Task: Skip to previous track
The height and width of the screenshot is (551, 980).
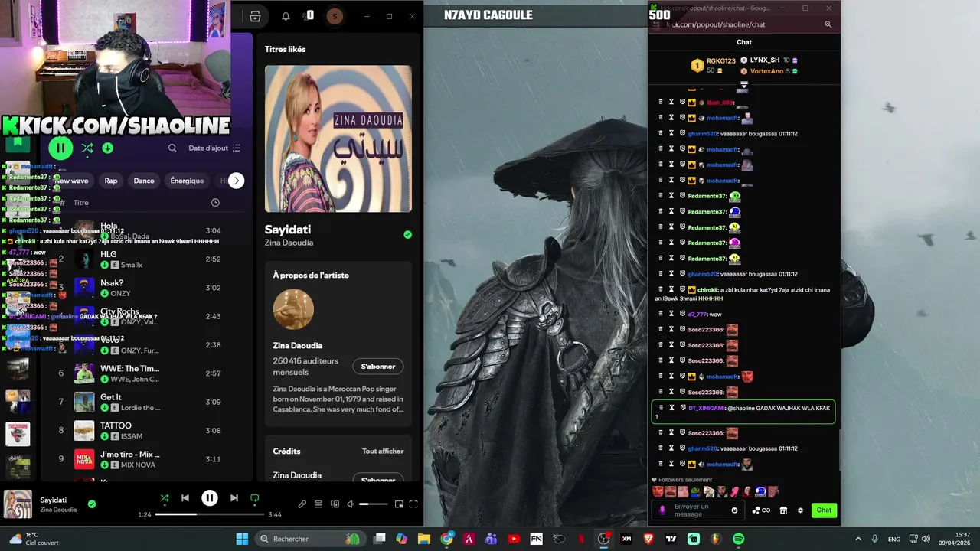Action: [185, 498]
